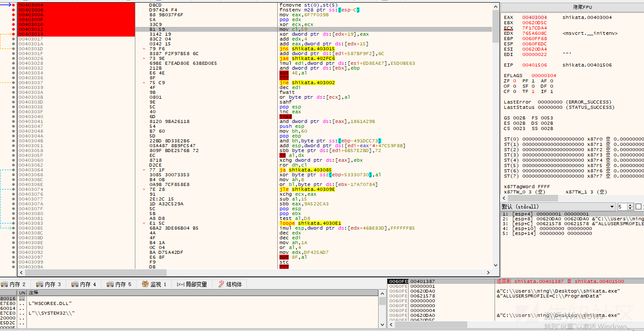Image resolution: width=644 pixels, height=331 pixels.
Task: Click the 局部变量 [x=] icon
Action: click(x=181, y=284)
